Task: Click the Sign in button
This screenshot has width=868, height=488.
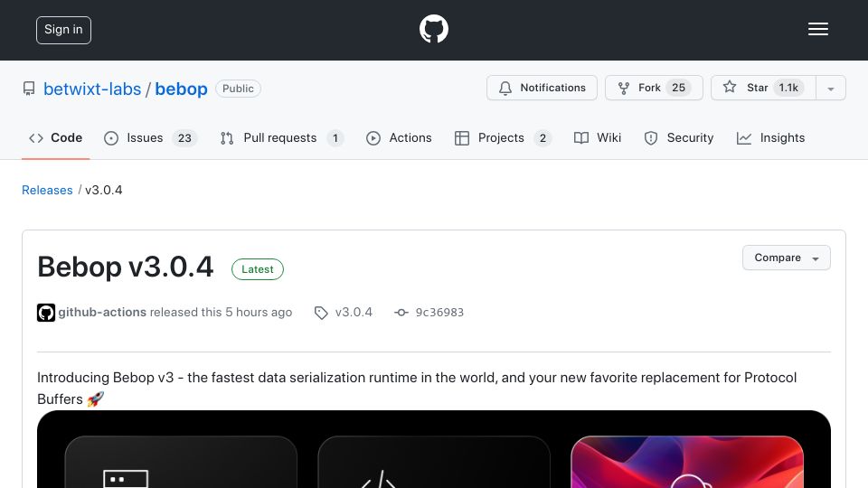Action: pos(63,30)
